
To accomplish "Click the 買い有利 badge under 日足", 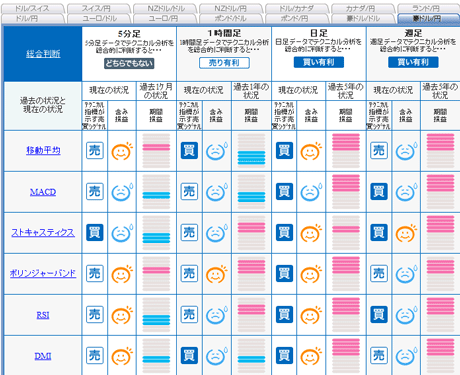I will [319, 62].
